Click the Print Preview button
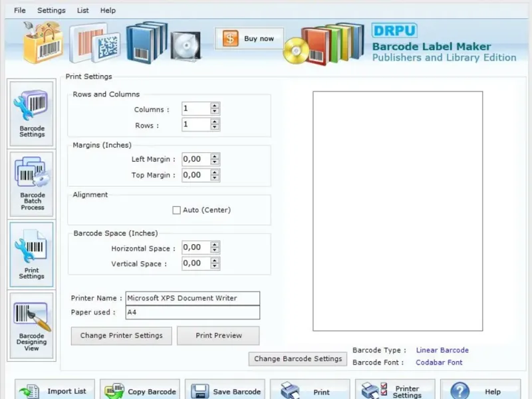 [218, 336]
